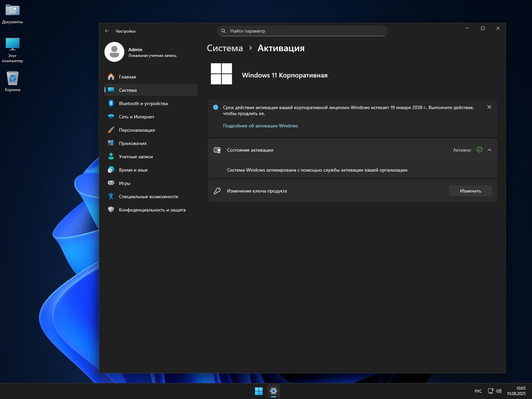
Task: Click the Система Windows активирована message
Action: 318,170
